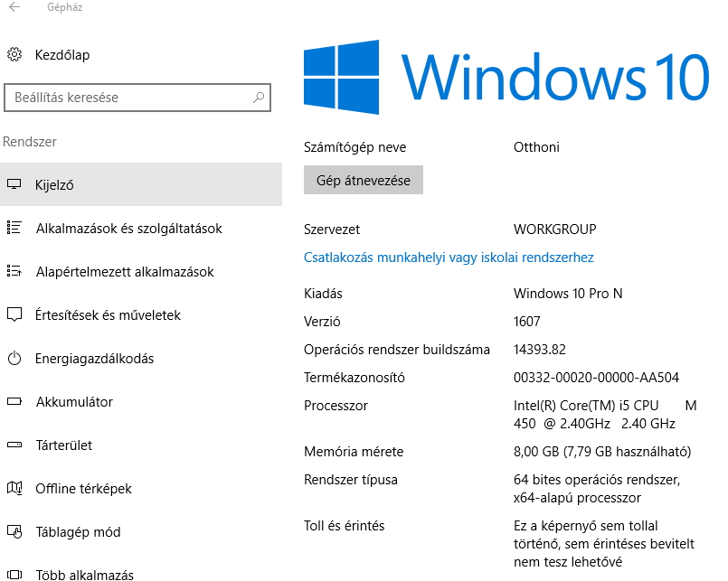
Task: Click the product ID 00332-00020-00000-AA504
Action: coord(596,378)
